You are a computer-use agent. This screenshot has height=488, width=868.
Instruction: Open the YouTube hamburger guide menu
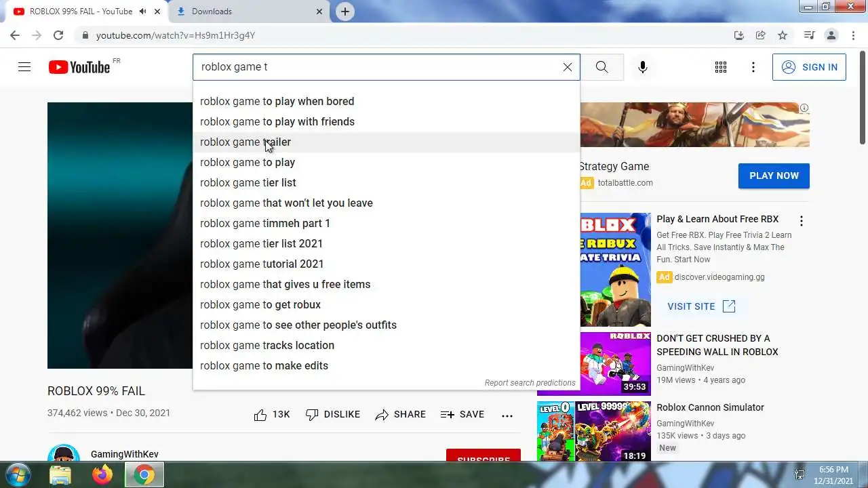24,67
